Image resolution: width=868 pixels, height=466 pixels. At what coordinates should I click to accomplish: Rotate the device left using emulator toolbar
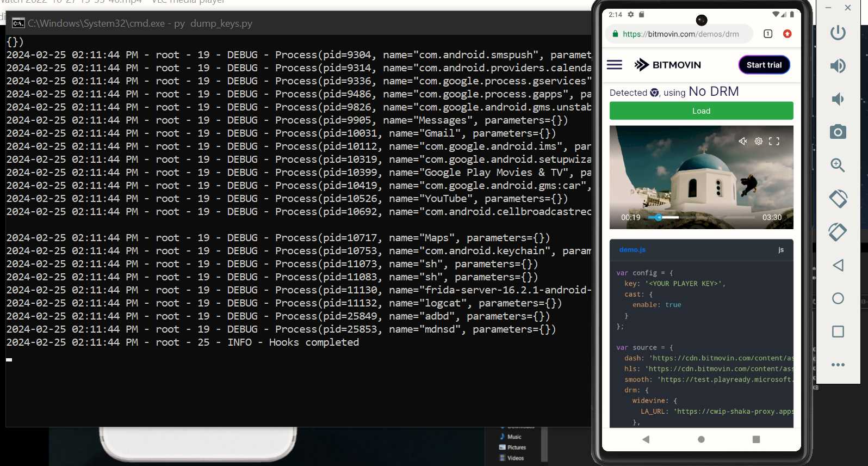[838, 199]
